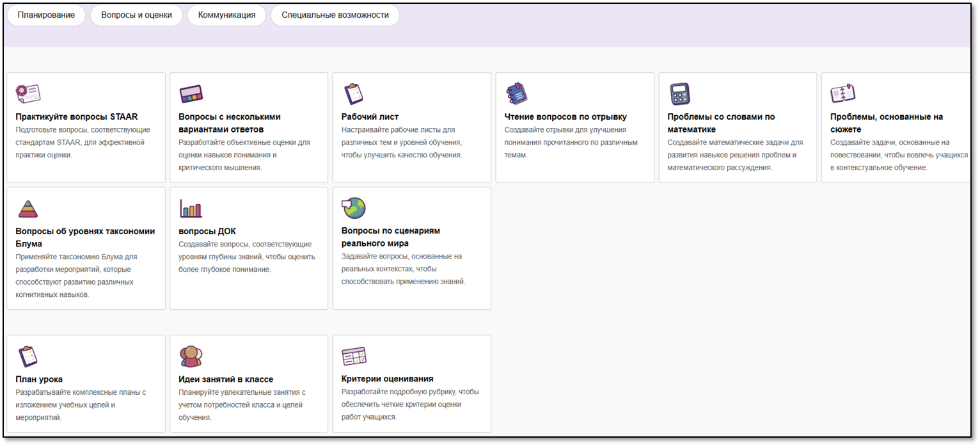980x446 pixels.
Task: Click the math word problems calculator icon
Action: tap(680, 93)
